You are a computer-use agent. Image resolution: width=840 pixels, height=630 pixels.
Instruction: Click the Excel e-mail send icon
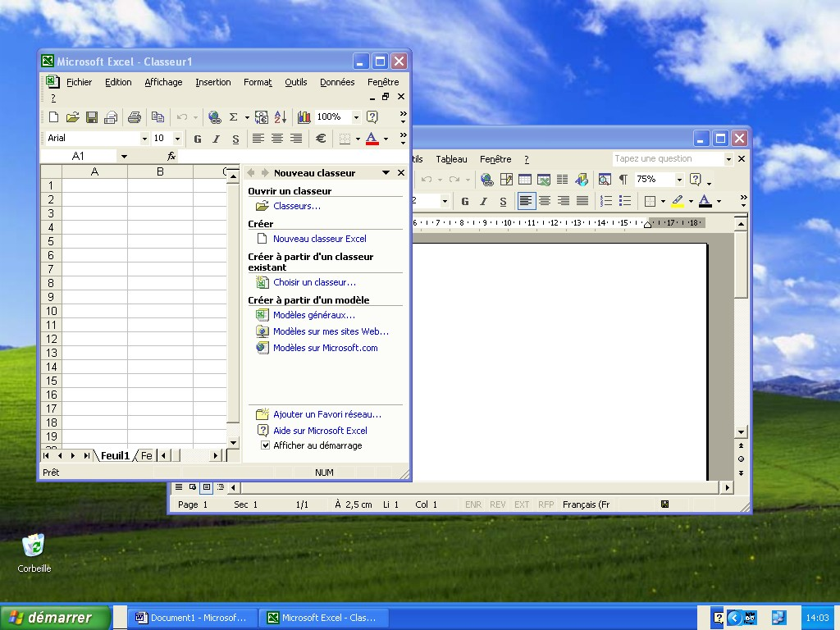111,116
